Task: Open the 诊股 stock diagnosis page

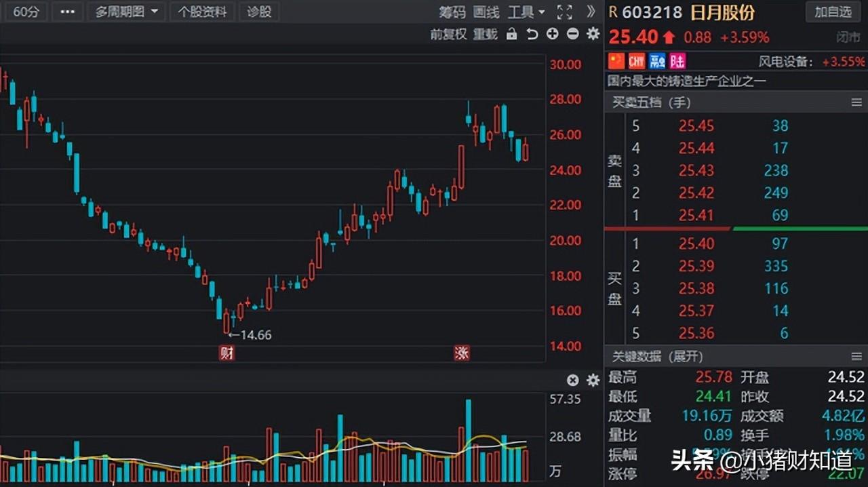Action: (x=258, y=12)
